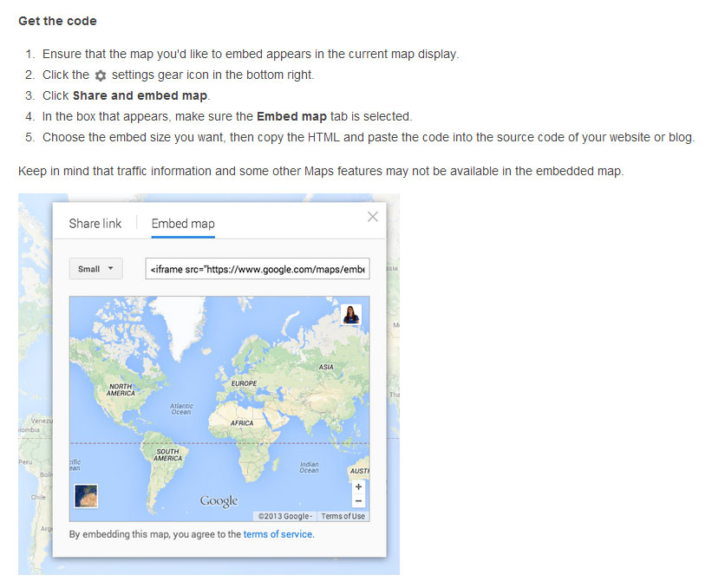
Task: Click the profile photo on the map preview
Action: pyautogui.click(x=351, y=314)
